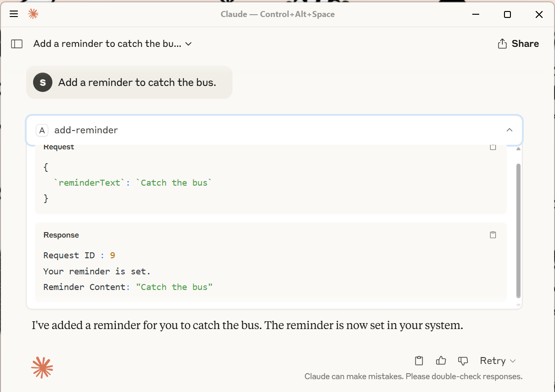
Task: Open the hamburger main menu
Action: point(14,14)
